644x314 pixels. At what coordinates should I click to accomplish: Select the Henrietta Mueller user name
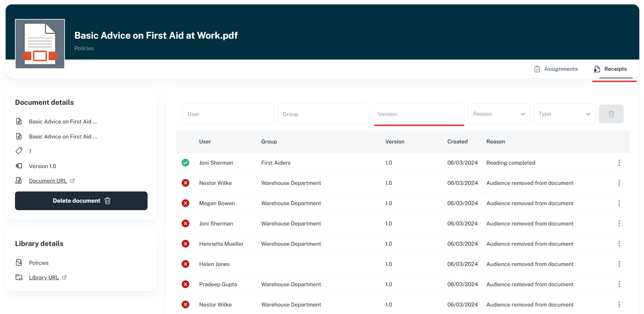point(221,244)
